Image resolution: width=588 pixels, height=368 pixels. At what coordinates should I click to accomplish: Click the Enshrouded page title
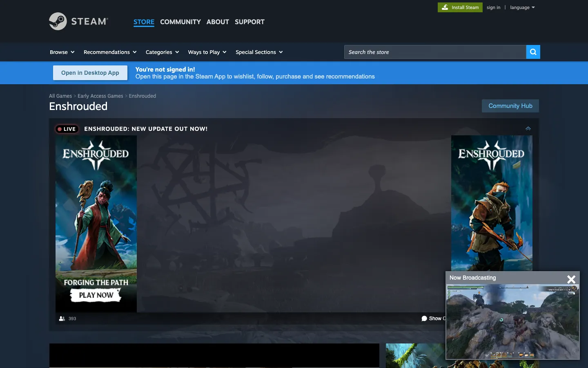pyautogui.click(x=78, y=106)
